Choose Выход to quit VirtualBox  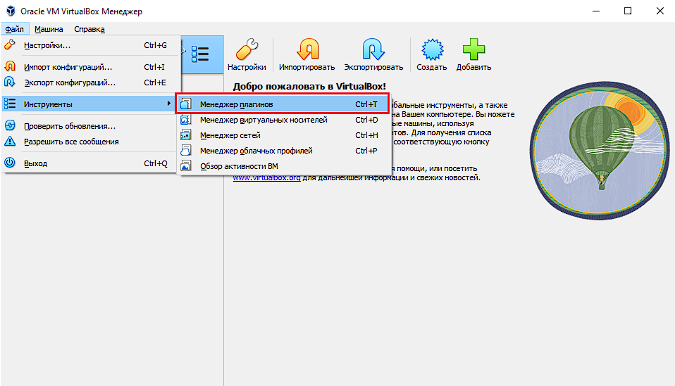click(x=90, y=164)
